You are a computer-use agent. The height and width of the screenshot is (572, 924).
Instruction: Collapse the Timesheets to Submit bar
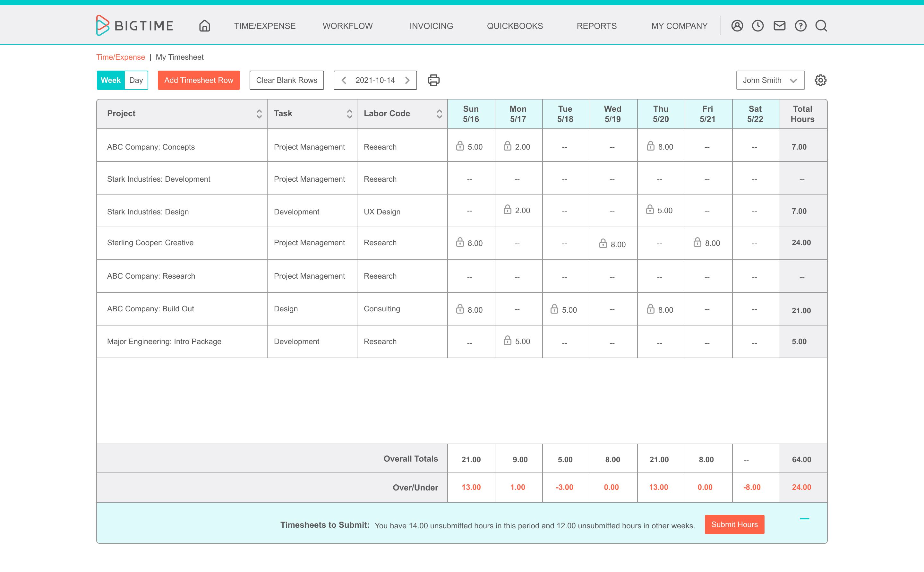804,519
